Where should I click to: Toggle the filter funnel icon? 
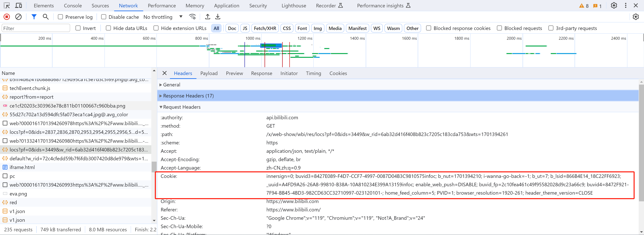[x=34, y=17]
